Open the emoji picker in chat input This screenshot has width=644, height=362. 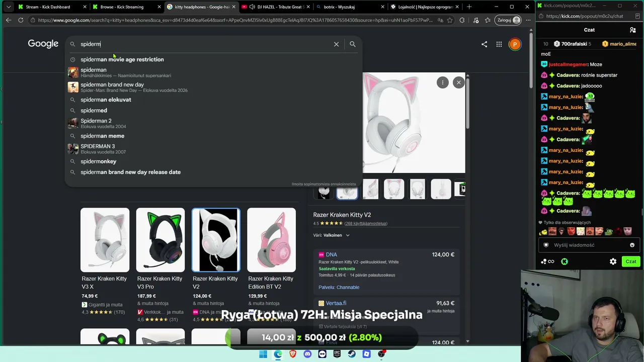coord(632,245)
